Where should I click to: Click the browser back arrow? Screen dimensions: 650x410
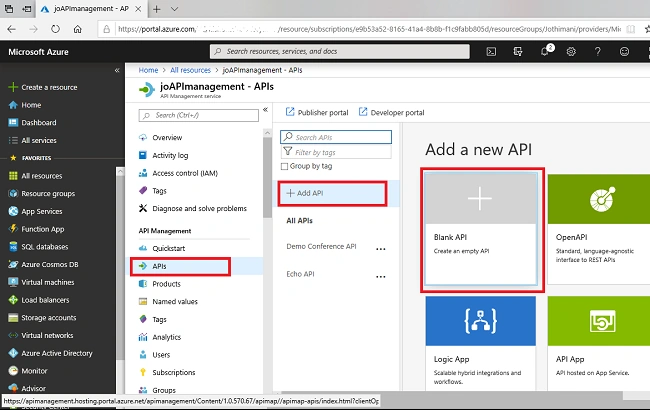click(x=12, y=29)
